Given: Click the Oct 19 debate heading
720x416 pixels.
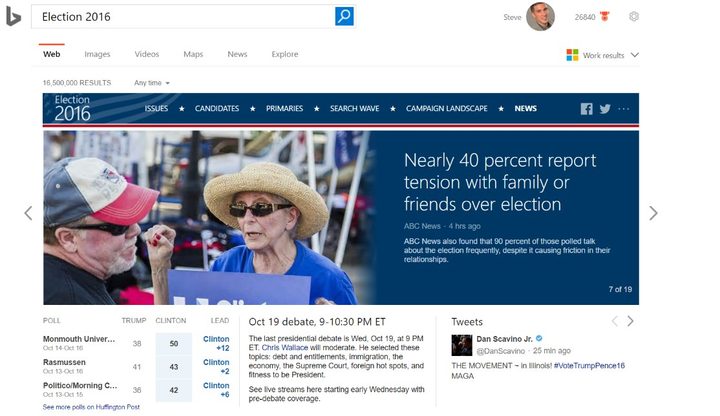Looking at the screenshot, I should click(x=317, y=322).
